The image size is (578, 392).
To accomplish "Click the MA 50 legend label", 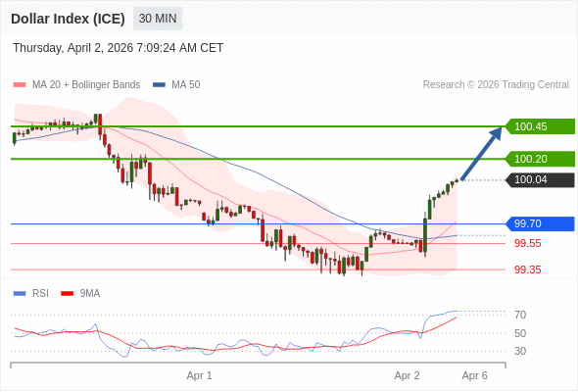I will (x=186, y=85).
